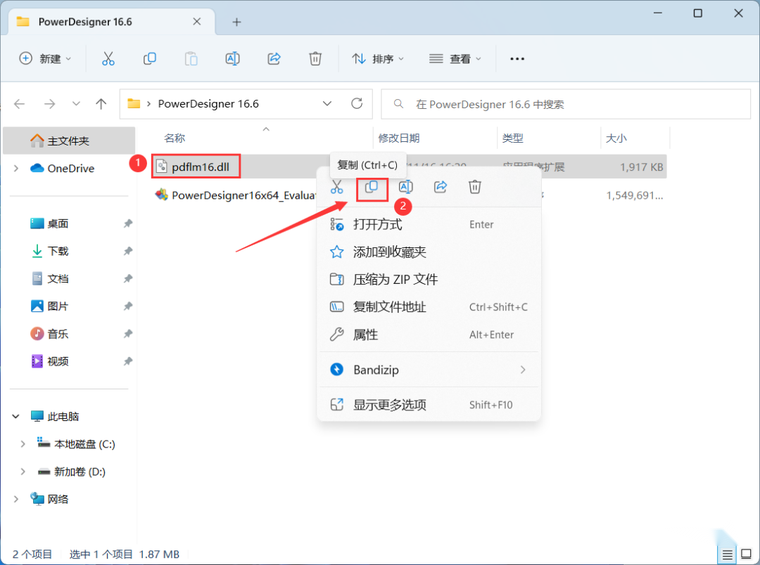
Task: Unpin 桌面 using its pin icon
Action: tap(128, 223)
